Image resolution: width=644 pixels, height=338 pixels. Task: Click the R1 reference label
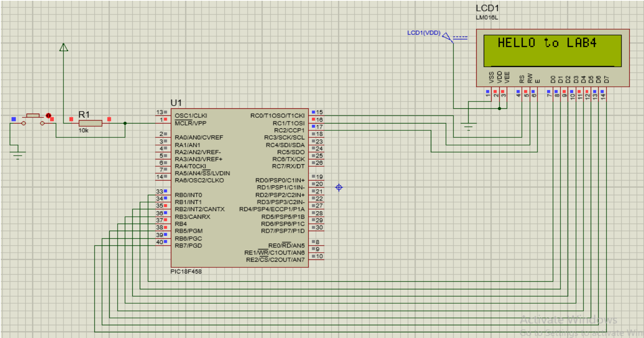pyautogui.click(x=84, y=114)
